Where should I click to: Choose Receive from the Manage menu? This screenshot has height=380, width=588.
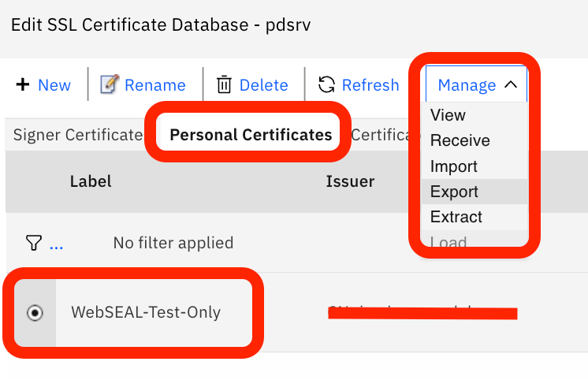click(x=460, y=140)
